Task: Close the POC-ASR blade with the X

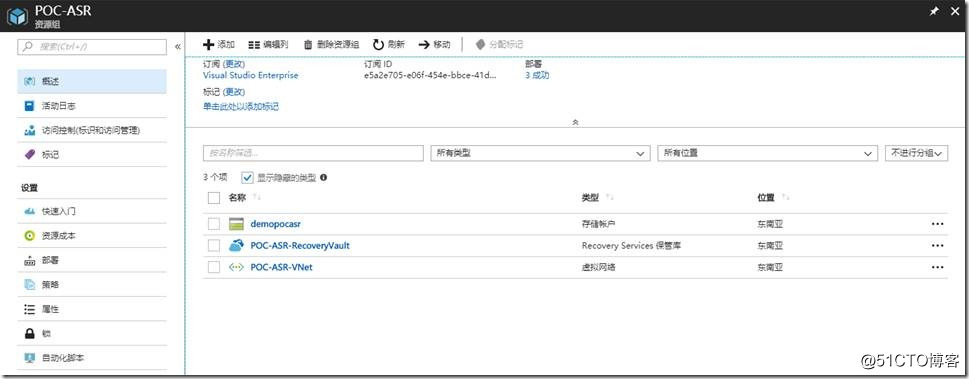Action: [x=954, y=12]
